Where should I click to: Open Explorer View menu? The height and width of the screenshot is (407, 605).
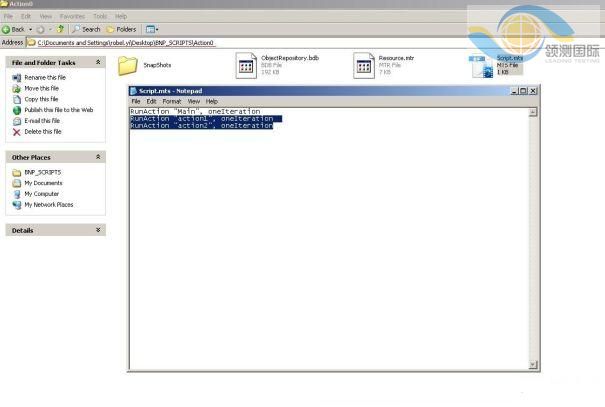46,16
